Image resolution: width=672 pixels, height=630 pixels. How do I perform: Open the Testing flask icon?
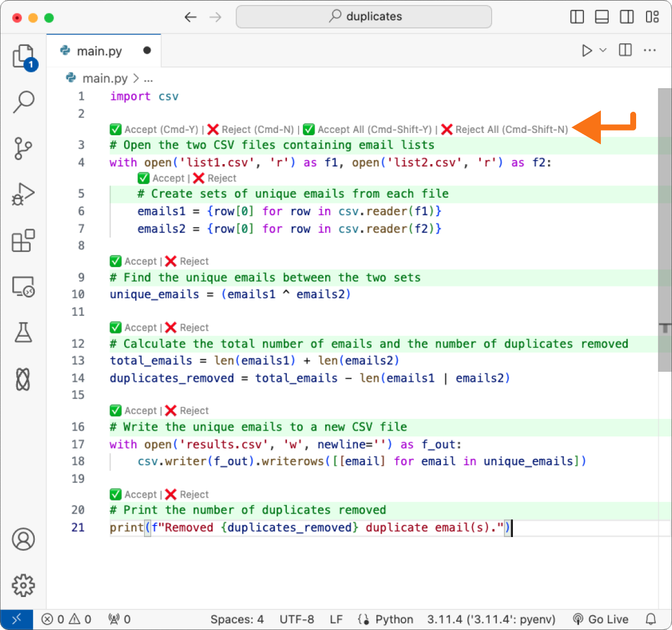tap(24, 332)
